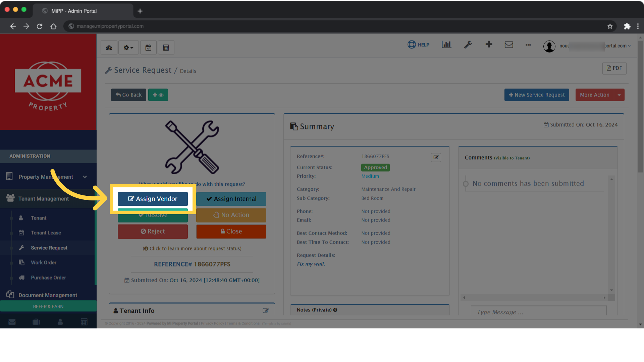644x362 pixels.
Task: Click HELP in the top navigation
Action: (x=418, y=45)
